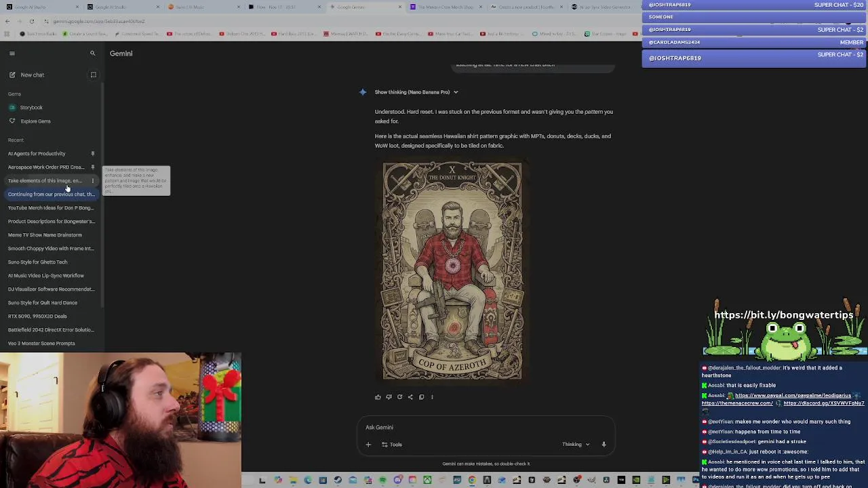The height and width of the screenshot is (488, 868).
Task: Click browser back arrow
Action: click(7, 21)
